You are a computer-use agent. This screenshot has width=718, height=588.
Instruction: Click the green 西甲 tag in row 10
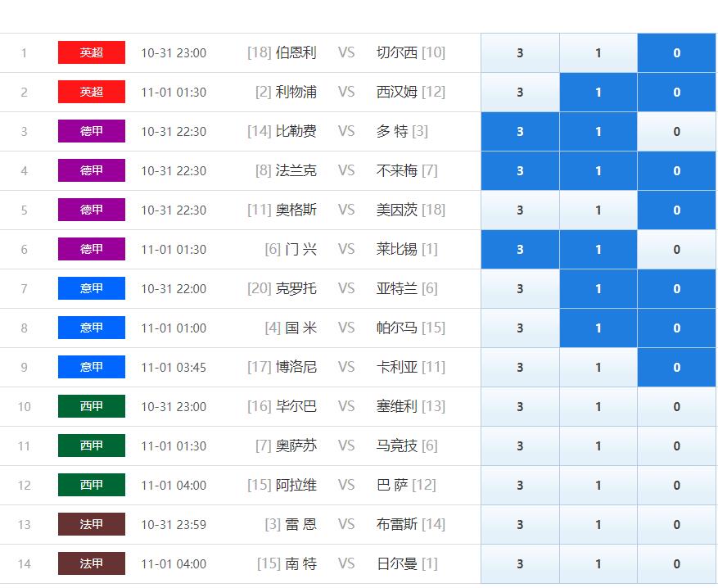tap(92, 406)
